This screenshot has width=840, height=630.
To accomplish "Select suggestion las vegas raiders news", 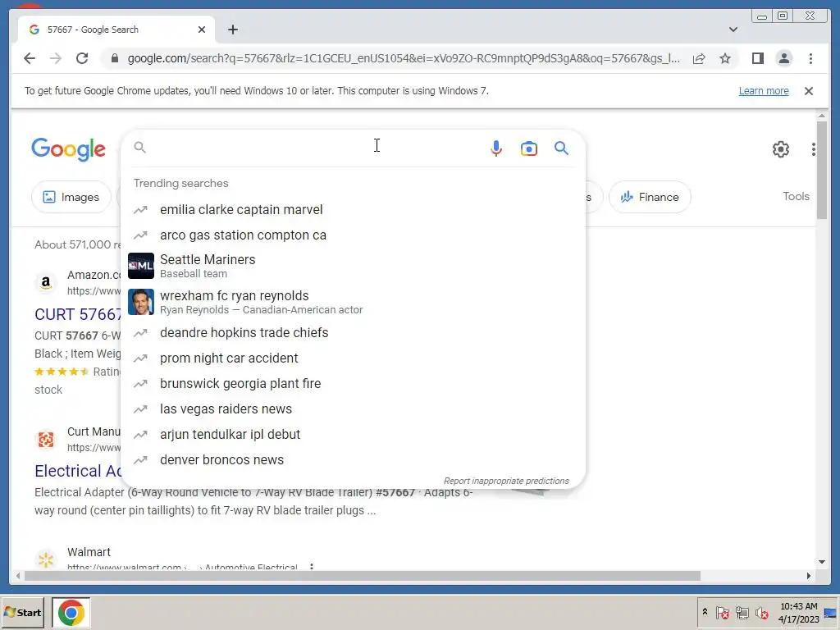I will (x=353, y=409).
